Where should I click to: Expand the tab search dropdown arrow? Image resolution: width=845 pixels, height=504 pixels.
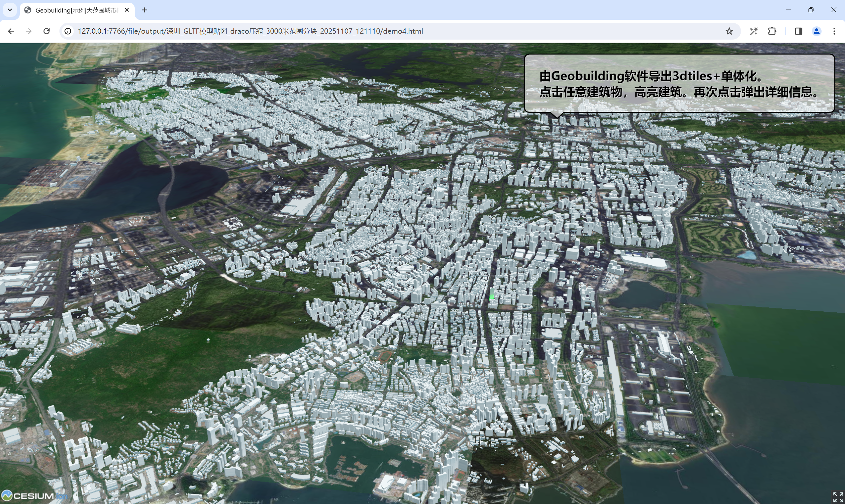(10, 10)
